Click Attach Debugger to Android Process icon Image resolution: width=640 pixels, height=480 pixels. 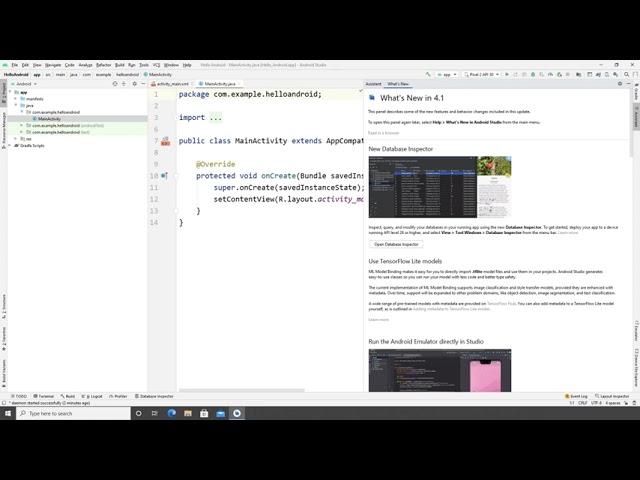coord(559,75)
